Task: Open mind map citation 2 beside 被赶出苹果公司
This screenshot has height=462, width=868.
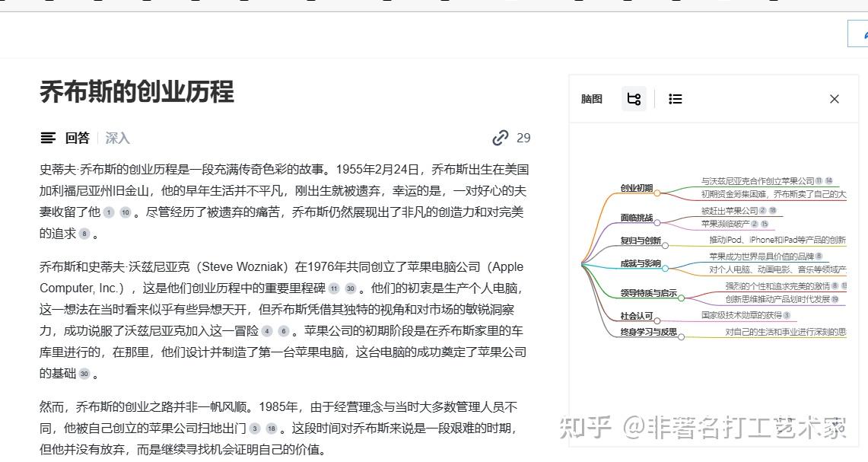Action: point(763,211)
